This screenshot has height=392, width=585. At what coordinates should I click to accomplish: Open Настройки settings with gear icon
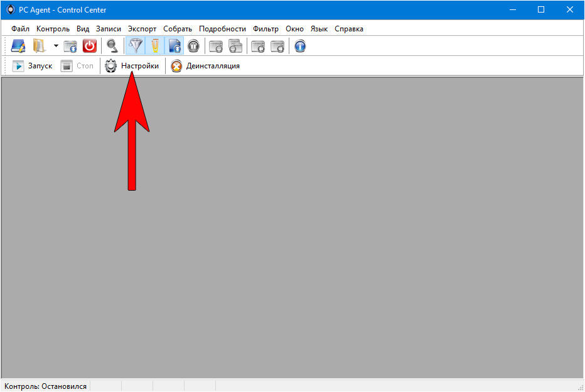132,66
